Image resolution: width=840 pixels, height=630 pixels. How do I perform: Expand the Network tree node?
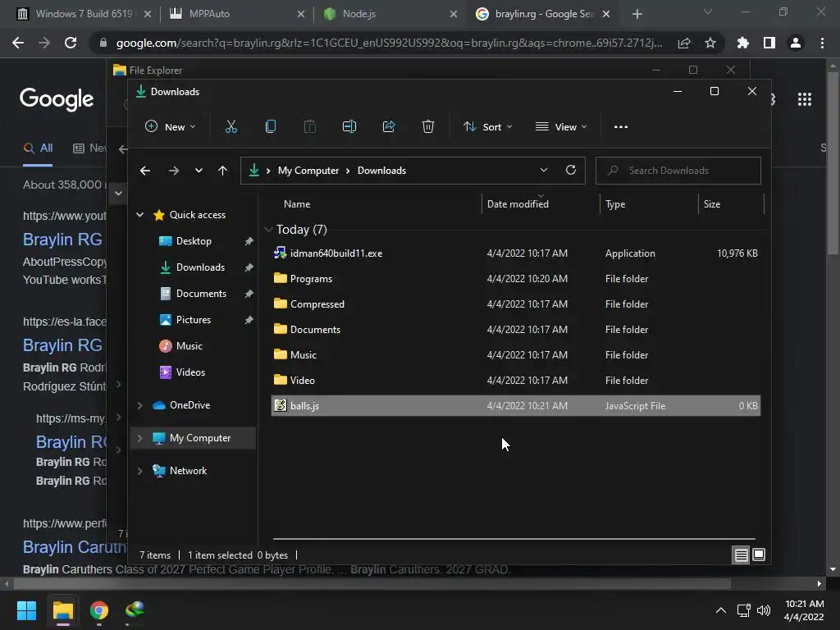(139, 471)
